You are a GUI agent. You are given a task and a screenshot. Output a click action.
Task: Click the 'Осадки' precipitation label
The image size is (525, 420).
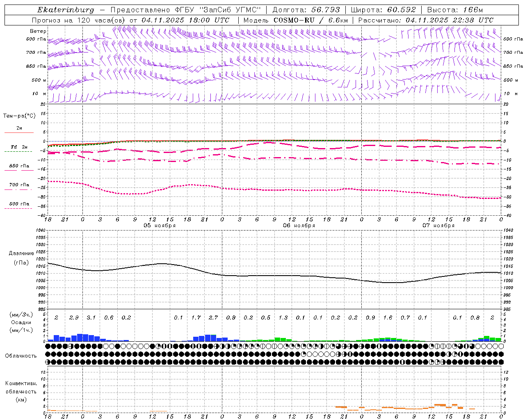pos(21,322)
